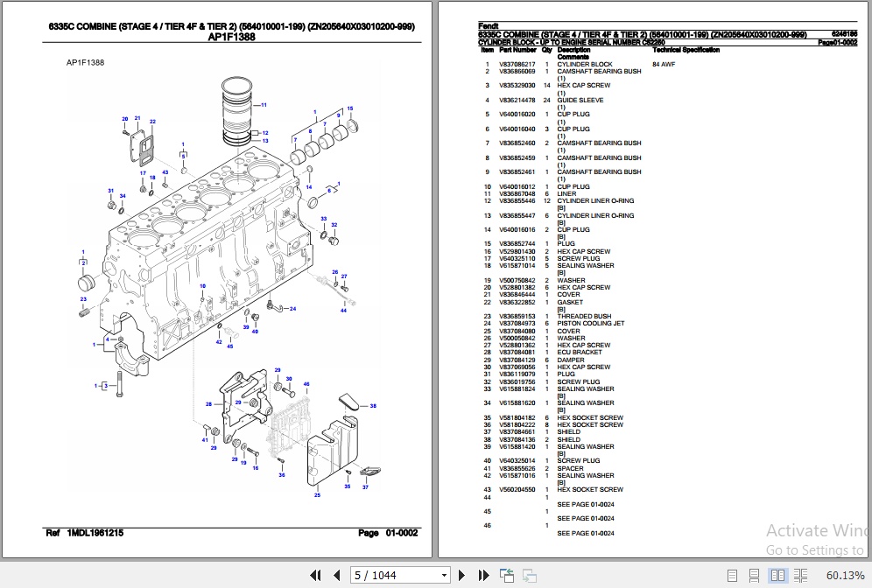872x588 pixels.
Task: Click the go forward to next view icon
Action: [x=530, y=575]
